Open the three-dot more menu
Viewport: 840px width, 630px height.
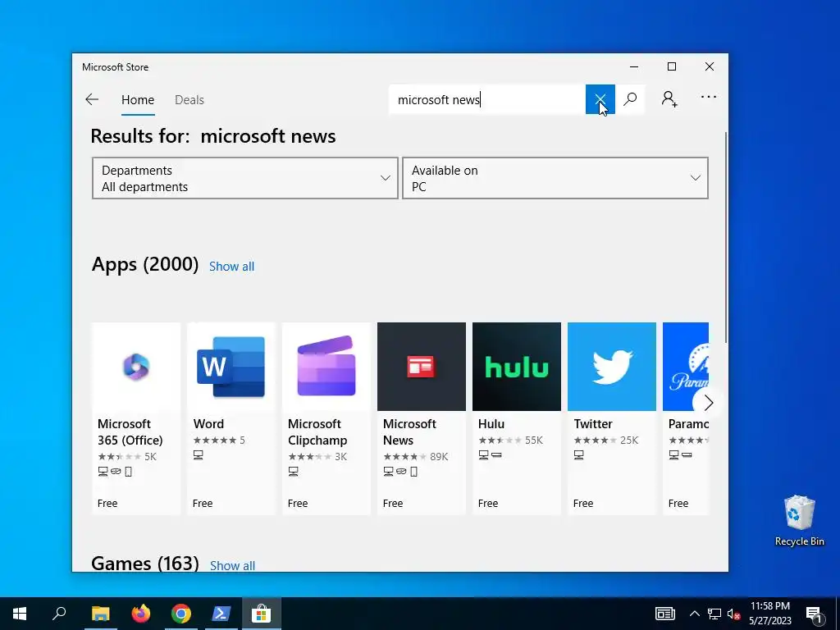point(708,97)
